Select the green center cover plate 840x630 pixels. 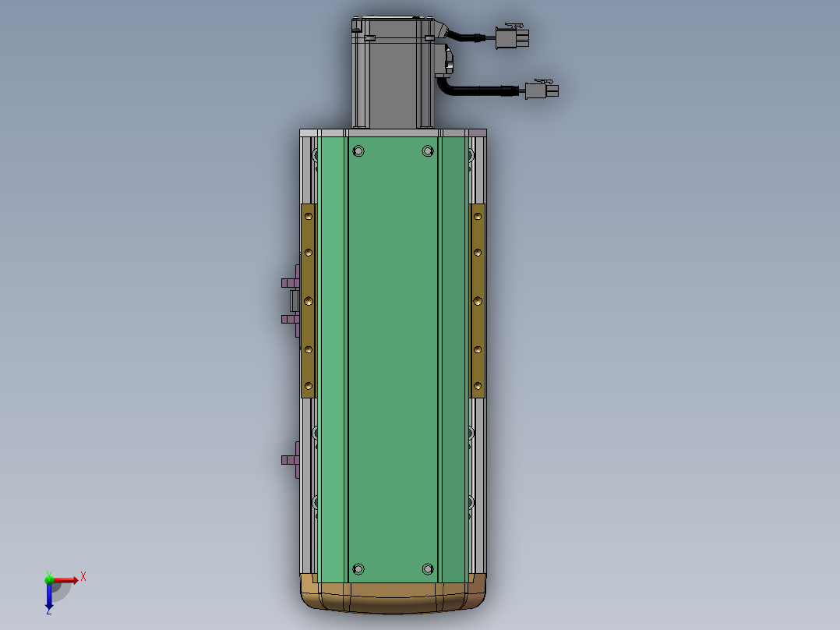point(394,351)
